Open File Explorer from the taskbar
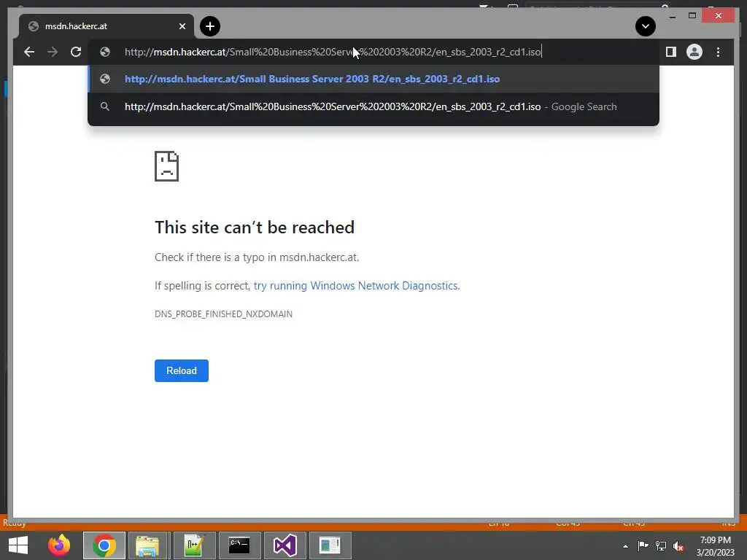This screenshot has height=560, width=747. pos(147,545)
